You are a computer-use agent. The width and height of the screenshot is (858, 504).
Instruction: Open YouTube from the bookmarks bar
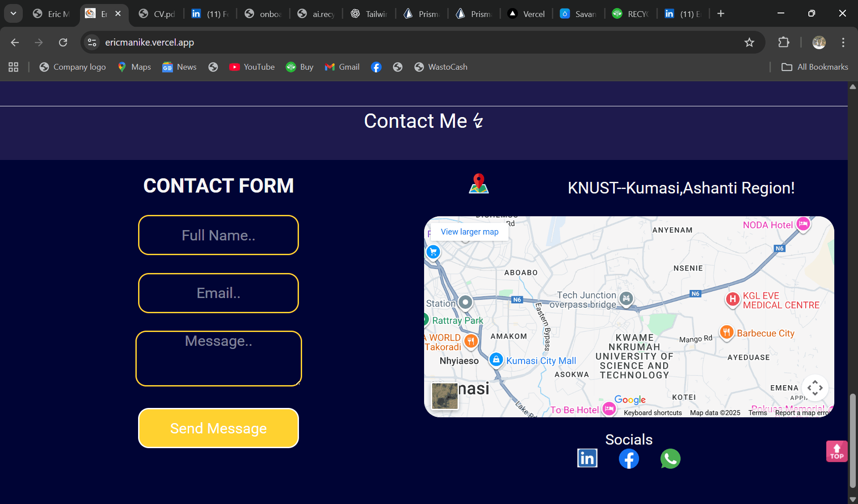coord(252,67)
